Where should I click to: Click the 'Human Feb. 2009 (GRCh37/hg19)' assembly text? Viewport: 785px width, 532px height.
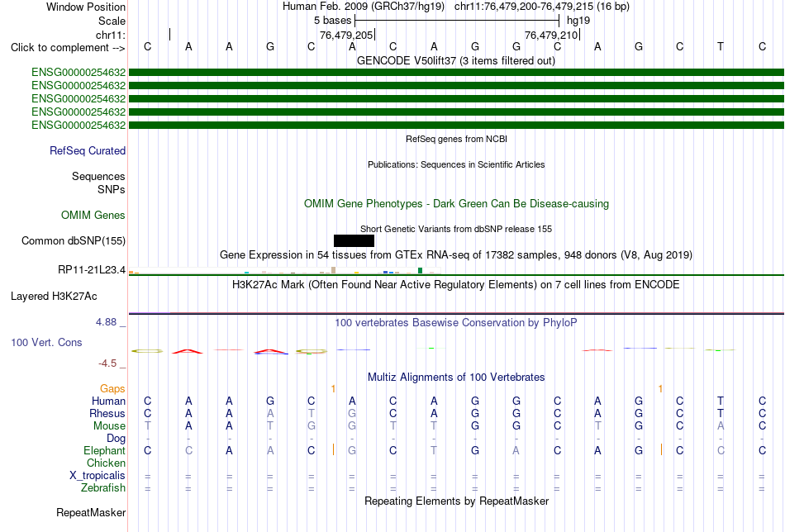coord(364,7)
